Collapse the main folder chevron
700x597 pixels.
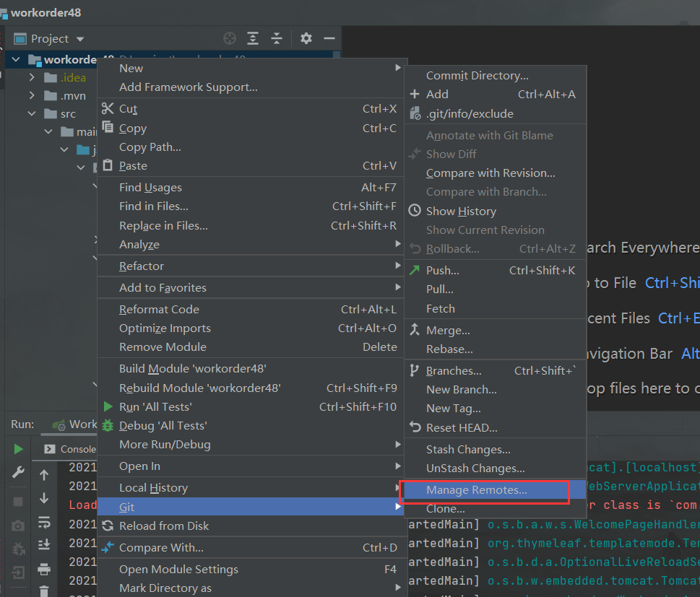coord(48,131)
